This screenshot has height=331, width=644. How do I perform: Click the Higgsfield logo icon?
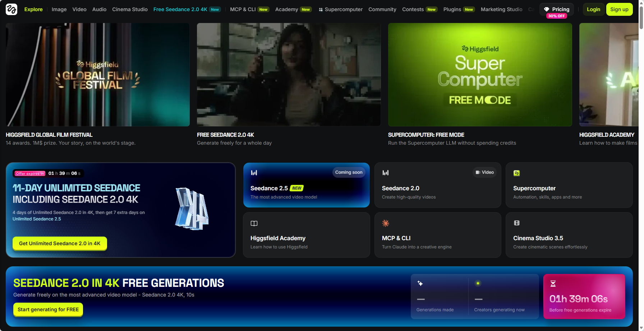11,9
